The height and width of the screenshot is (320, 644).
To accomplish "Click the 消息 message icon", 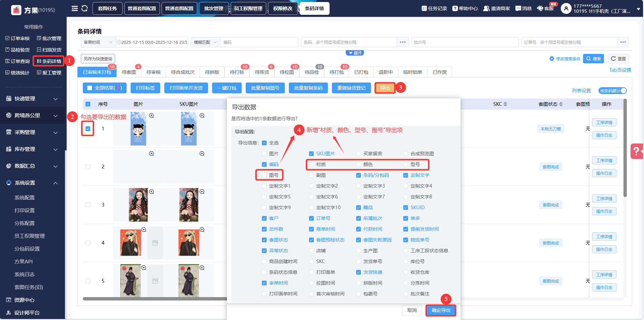I will click(518, 8).
